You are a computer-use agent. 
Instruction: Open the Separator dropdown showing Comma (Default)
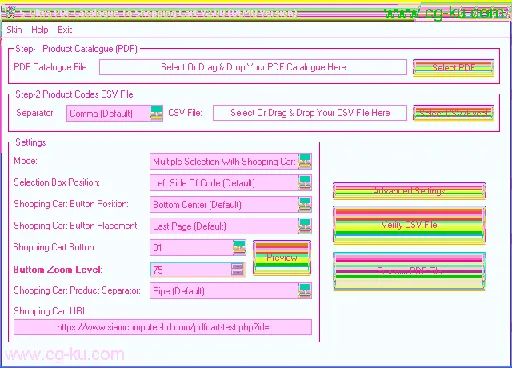pos(114,114)
